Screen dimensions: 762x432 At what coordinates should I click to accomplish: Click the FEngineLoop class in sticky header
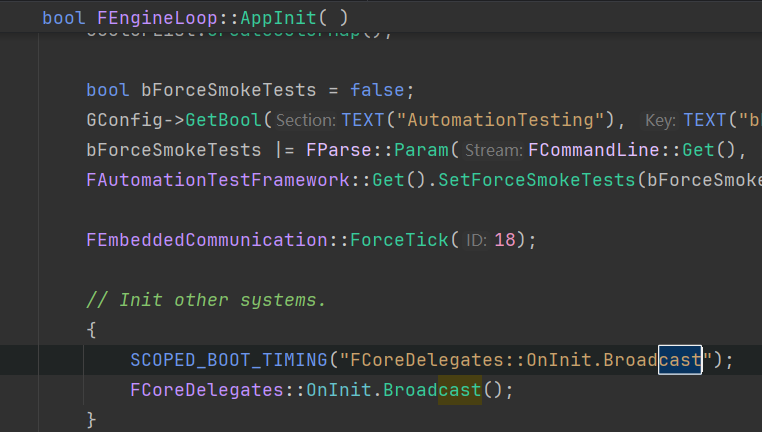tap(157, 18)
